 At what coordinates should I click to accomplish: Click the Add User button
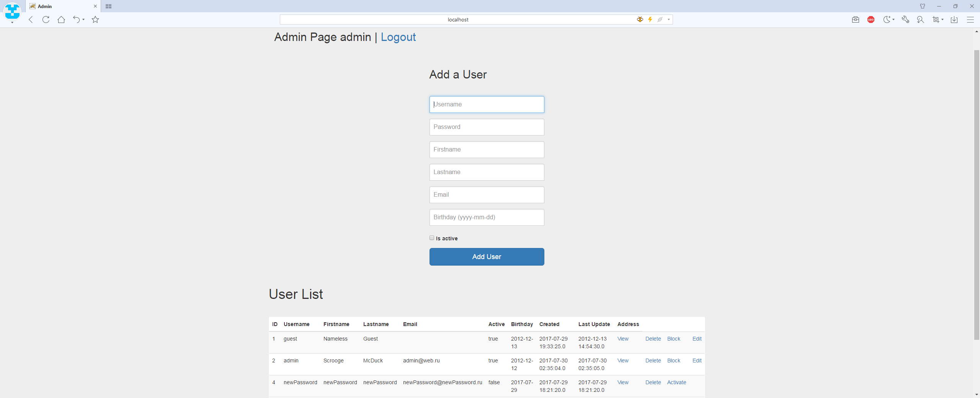point(487,257)
